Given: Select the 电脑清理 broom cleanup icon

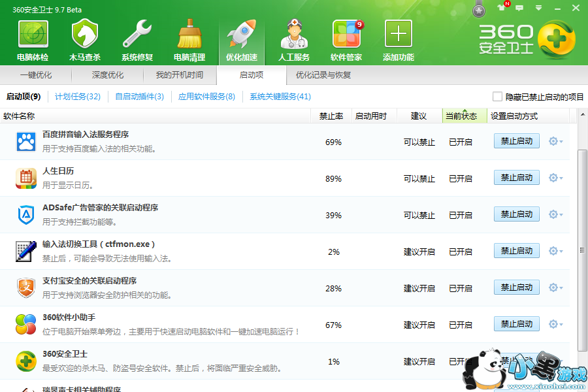Looking at the screenshot, I should tap(189, 34).
